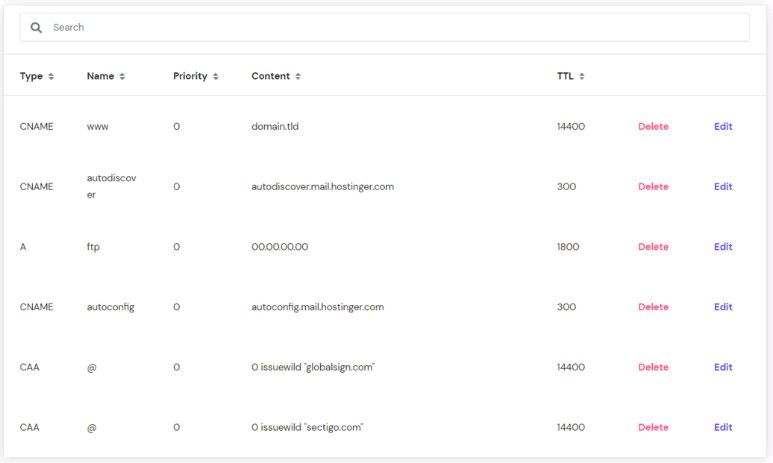Screen dimensions: 773x463
Task: Edit the autoconfig CNAME record
Action: point(723,307)
